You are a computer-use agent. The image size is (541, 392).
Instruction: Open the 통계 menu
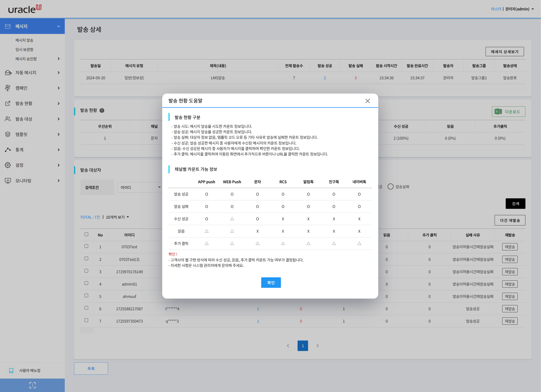[32, 150]
